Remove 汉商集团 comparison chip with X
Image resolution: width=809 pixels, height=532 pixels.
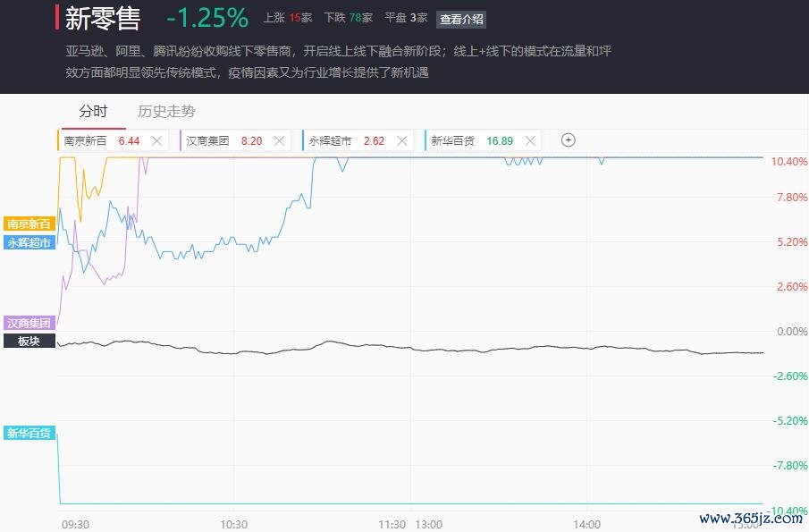pos(279,141)
